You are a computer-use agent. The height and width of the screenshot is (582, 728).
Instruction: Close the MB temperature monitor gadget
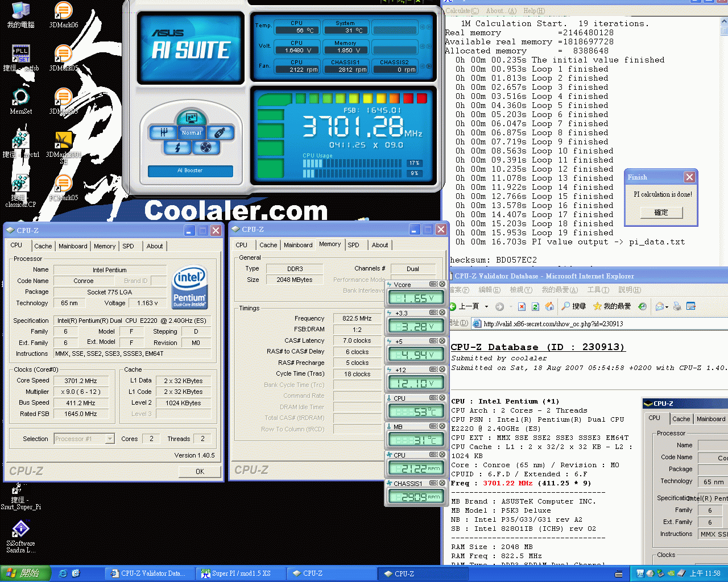point(442,426)
